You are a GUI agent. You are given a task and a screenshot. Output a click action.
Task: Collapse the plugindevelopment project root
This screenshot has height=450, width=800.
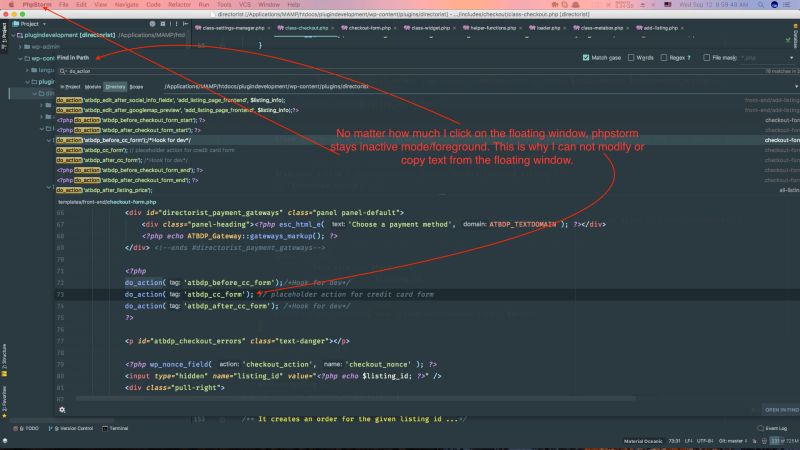13,35
